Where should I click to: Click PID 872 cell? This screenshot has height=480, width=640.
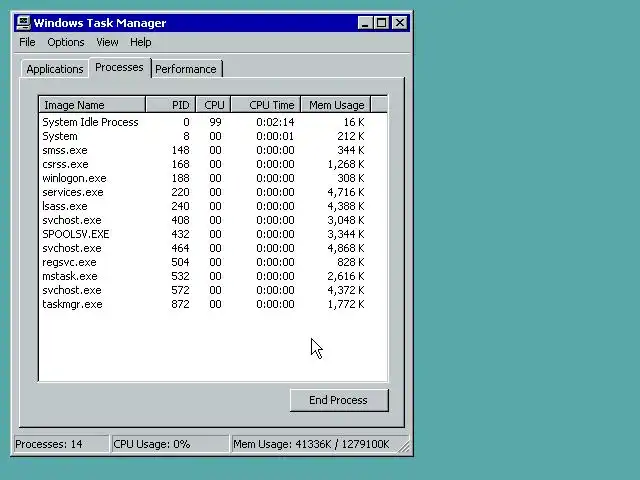(180, 304)
